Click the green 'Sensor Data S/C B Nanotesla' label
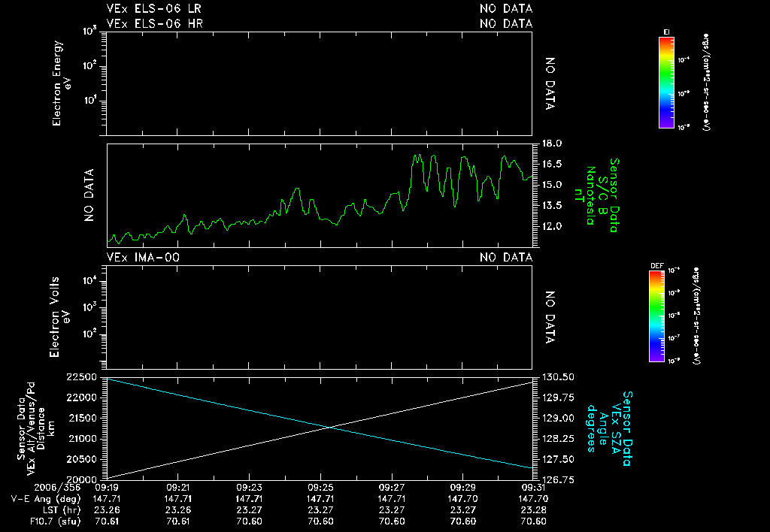This screenshot has height=532, width=770. [x=596, y=195]
